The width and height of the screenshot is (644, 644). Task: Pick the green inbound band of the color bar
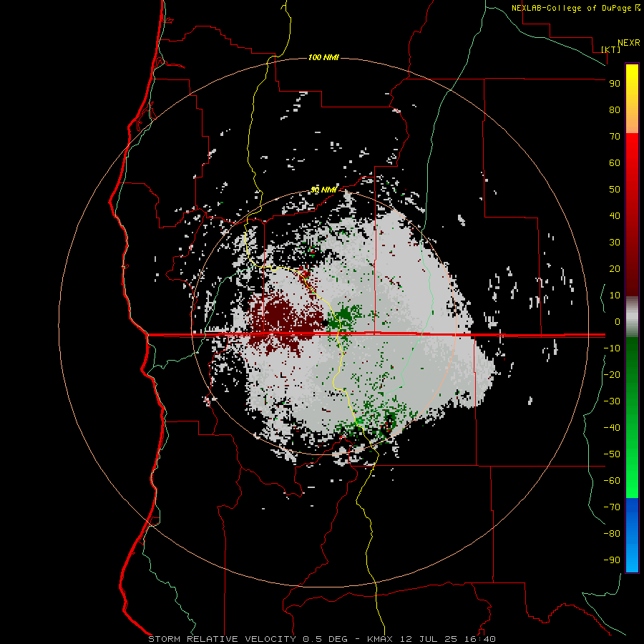[632, 417]
